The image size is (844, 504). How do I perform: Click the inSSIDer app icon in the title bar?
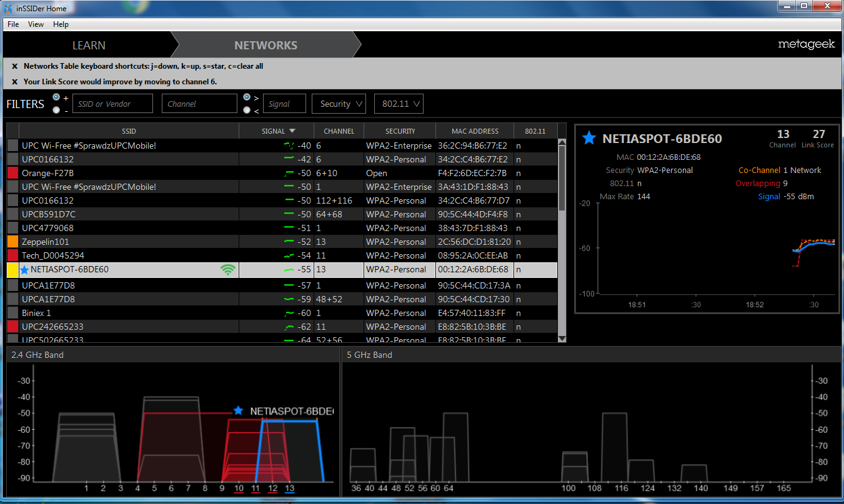8,8
